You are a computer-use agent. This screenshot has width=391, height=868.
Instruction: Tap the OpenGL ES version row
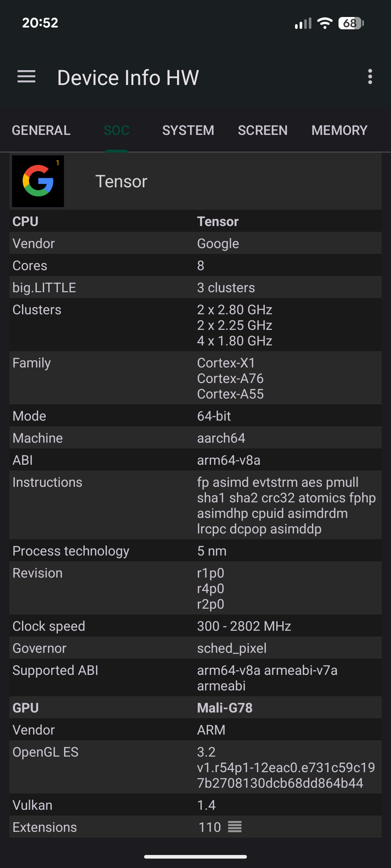point(195,767)
